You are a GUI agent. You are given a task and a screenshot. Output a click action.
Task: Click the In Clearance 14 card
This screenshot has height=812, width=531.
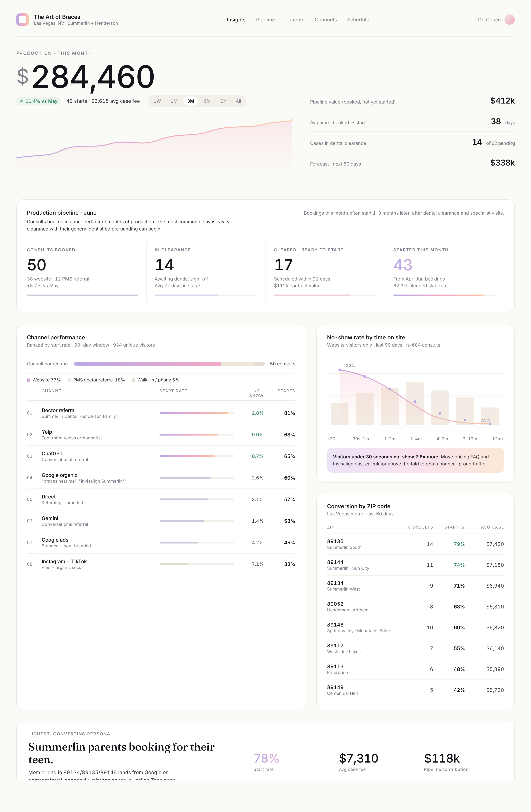tap(206, 271)
